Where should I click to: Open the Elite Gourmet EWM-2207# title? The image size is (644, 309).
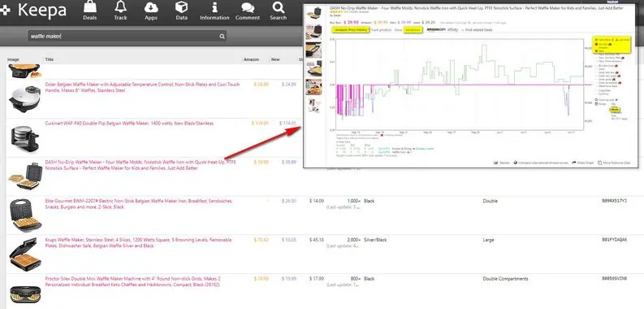139,204
